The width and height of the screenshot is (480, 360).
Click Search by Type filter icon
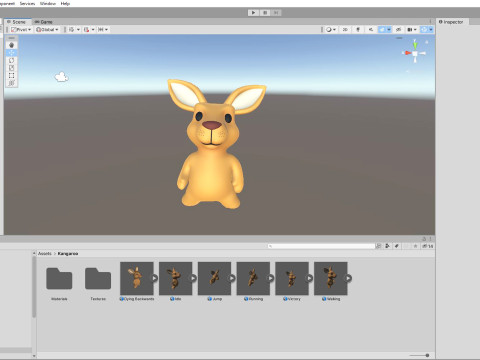[x=387, y=246]
